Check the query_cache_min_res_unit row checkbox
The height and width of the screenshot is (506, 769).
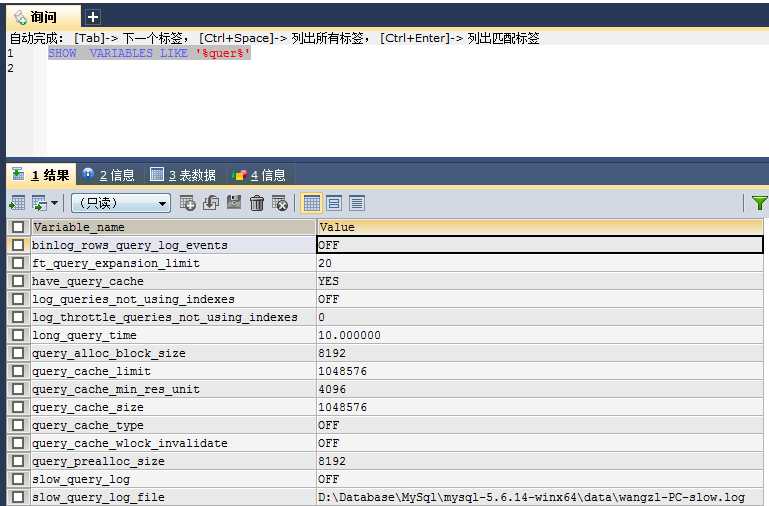tap(18, 389)
